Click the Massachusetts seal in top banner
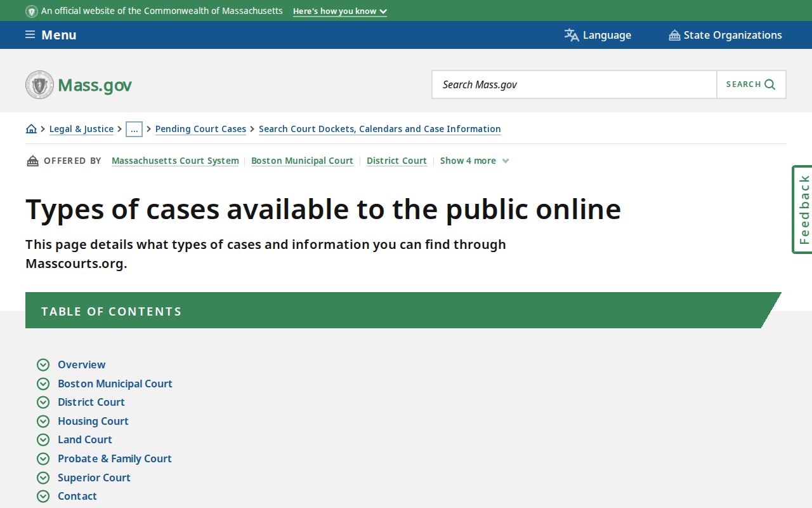This screenshot has height=508, width=812. (31, 11)
